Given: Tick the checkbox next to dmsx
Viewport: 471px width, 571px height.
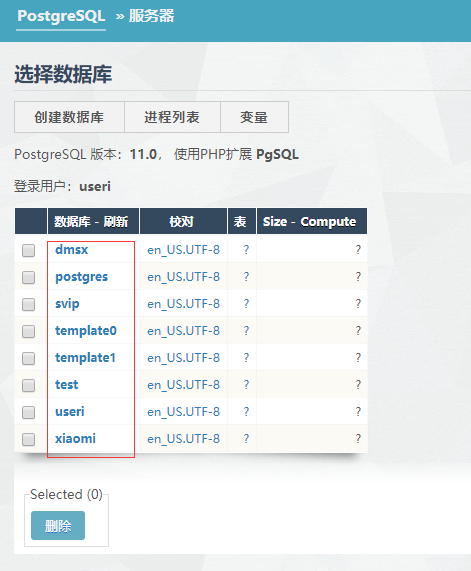Looking at the screenshot, I should (28, 251).
